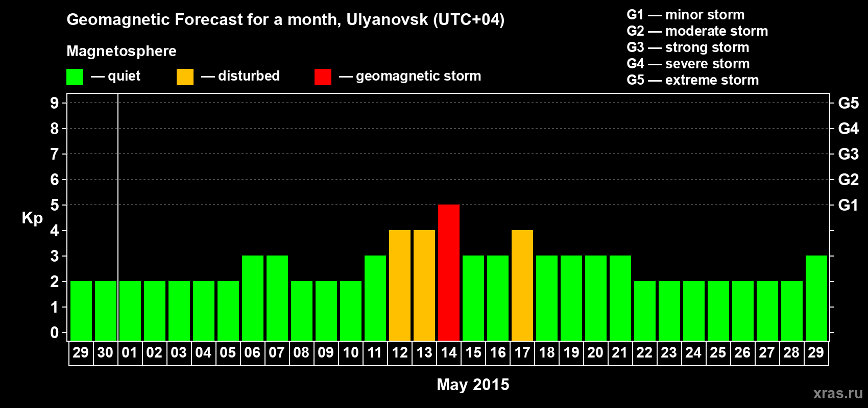Click Kp axis value 5

(x=55, y=205)
